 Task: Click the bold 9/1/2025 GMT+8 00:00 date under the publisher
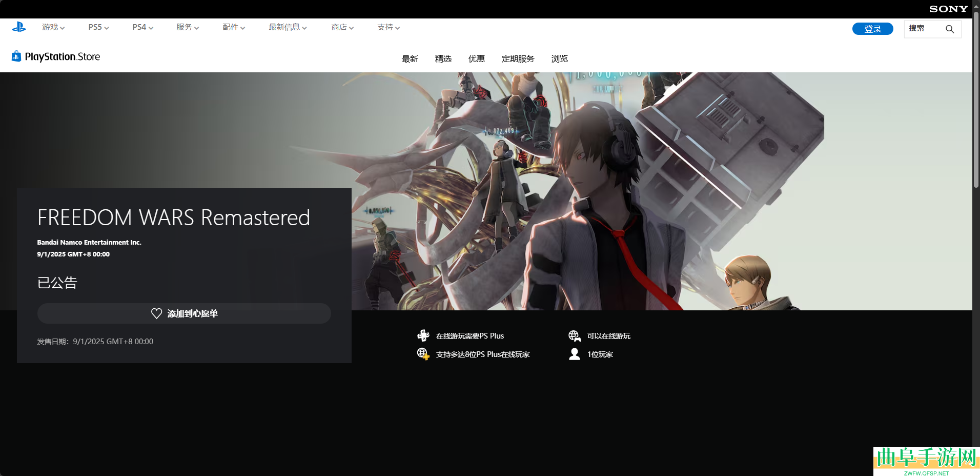pos(73,254)
